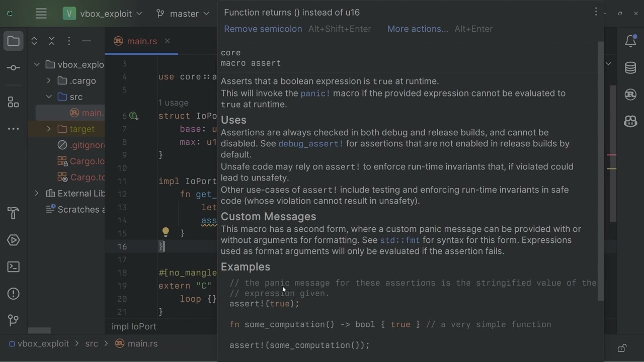Apply the Remove semicolon quick fix
The width and height of the screenshot is (644, 362).
263,29
